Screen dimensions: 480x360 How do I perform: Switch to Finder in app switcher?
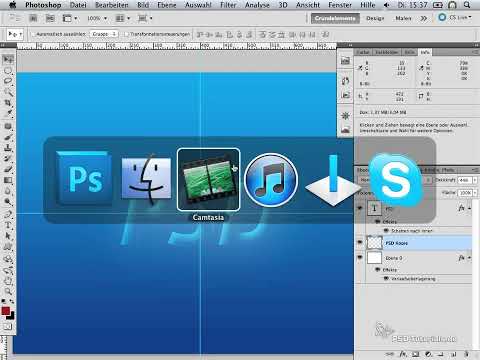(146, 179)
